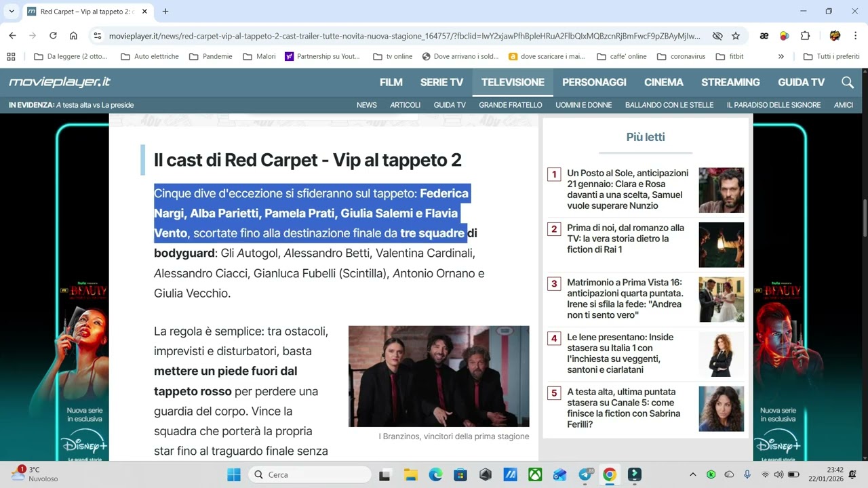This screenshot has height=488, width=868.
Task: Click the crossed-eye icon in address bar
Action: (x=717, y=36)
